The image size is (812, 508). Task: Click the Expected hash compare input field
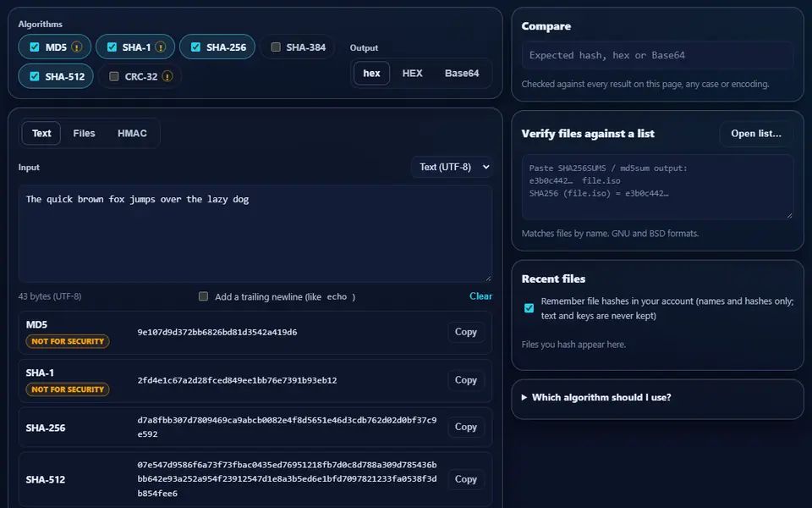pos(657,55)
